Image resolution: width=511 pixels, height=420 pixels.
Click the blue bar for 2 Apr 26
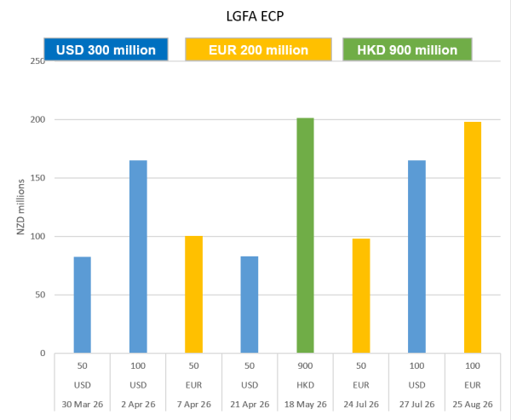click(138, 256)
